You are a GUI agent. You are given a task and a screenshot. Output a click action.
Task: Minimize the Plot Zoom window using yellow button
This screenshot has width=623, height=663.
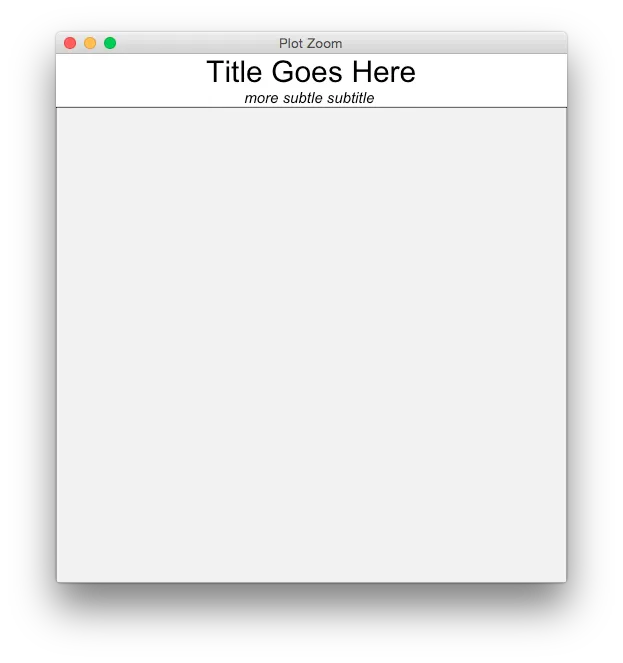(x=90, y=43)
